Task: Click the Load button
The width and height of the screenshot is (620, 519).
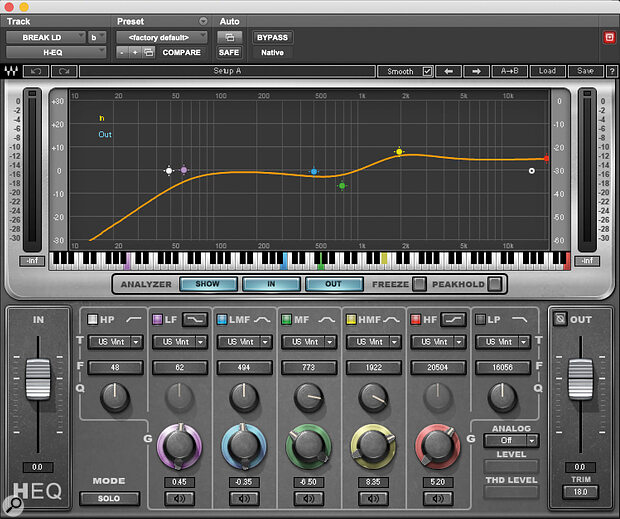Action: (547, 72)
